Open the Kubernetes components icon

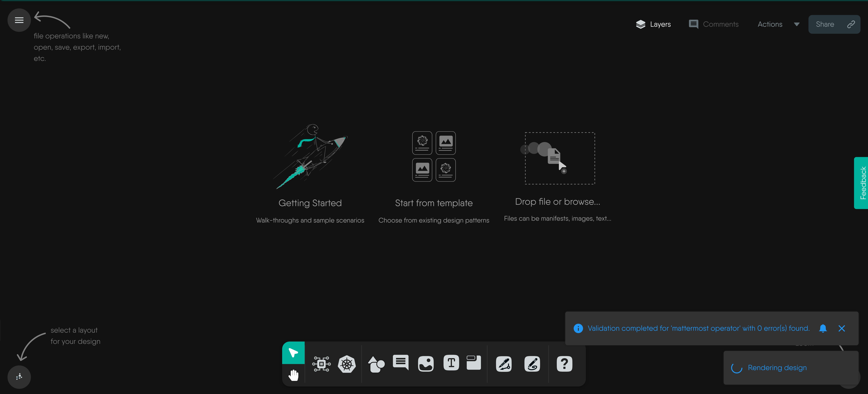tap(347, 364)
